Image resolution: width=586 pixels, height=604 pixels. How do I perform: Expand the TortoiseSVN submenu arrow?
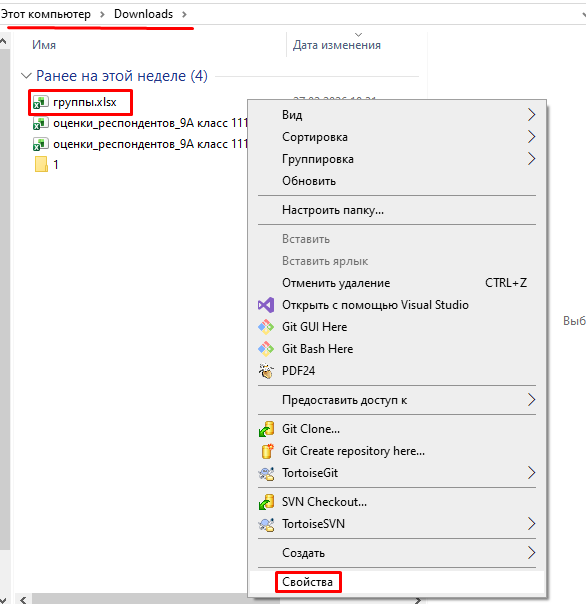click(x=531, y=524)
